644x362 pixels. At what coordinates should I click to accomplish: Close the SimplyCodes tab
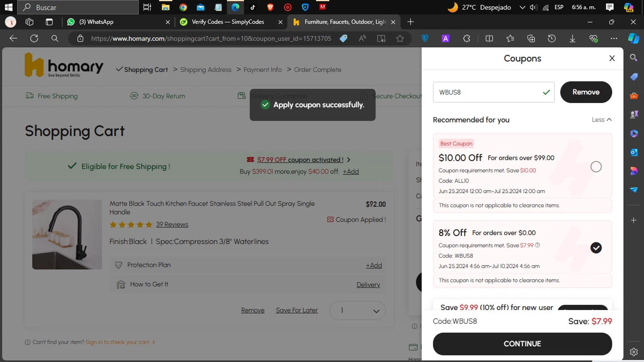click(x=280, y=22)
